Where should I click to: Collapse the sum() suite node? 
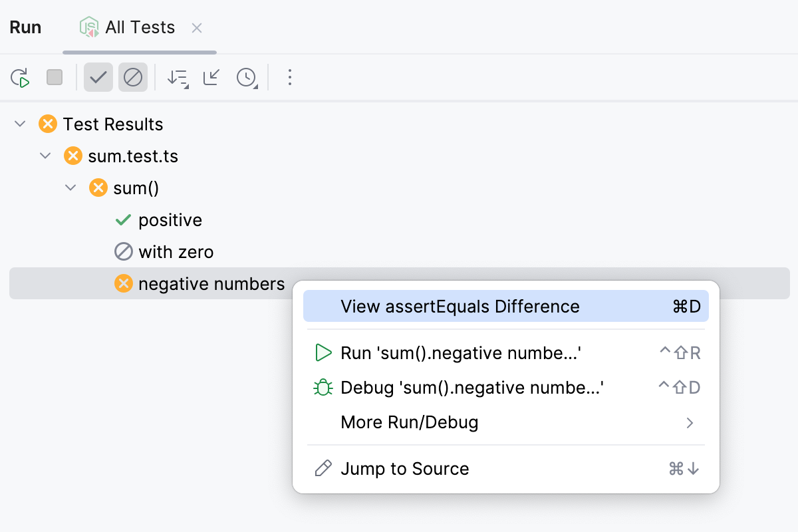[x=70, y=188]
